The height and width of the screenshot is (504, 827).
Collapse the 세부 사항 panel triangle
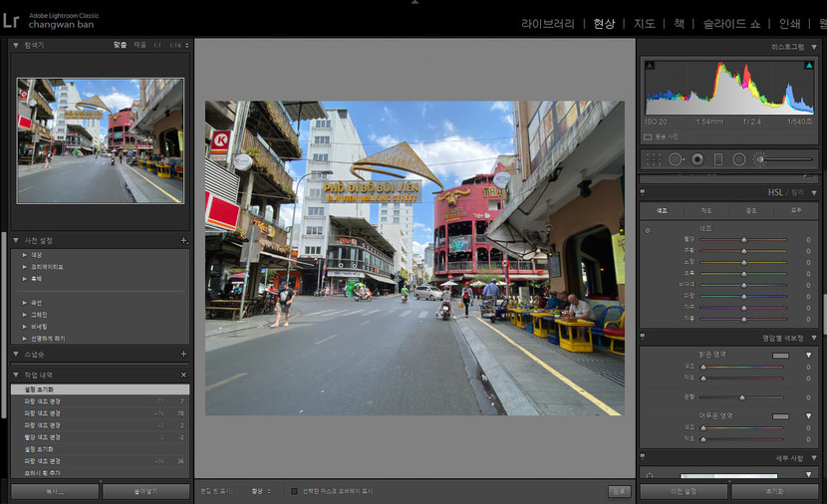click(814, 458)
